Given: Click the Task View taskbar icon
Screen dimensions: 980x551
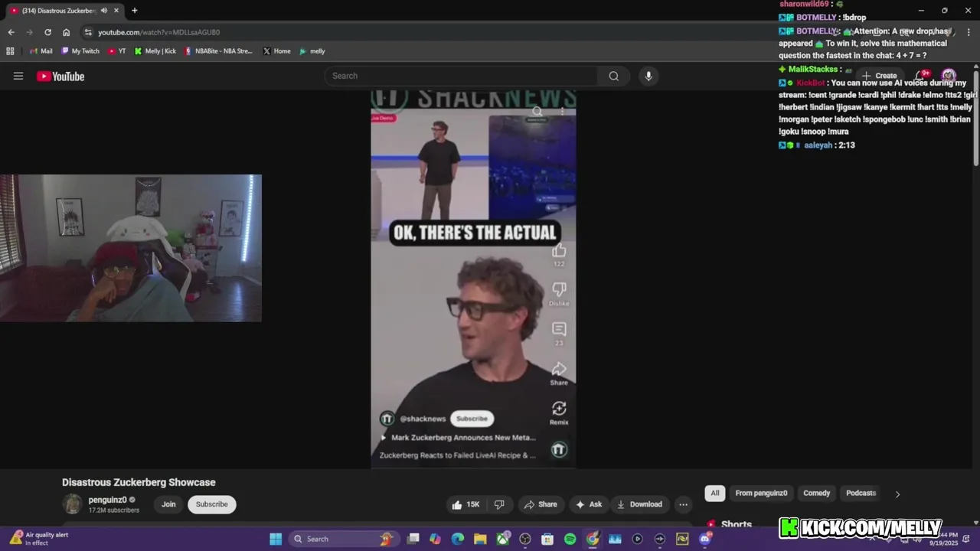Looking at the screenshot, I should (x=413, y=539).
